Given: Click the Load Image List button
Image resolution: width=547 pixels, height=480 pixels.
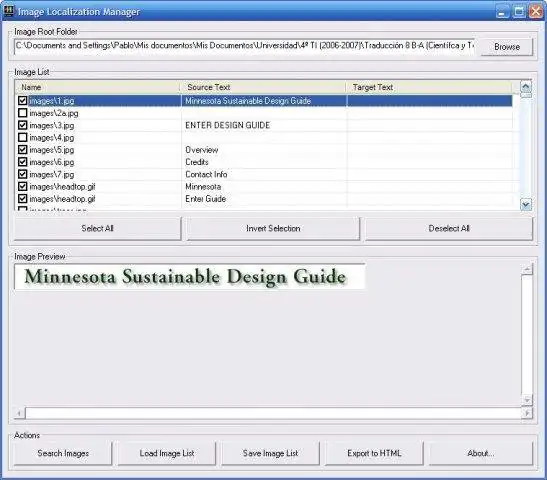Looking at the screenshot, I should (167, 453).
